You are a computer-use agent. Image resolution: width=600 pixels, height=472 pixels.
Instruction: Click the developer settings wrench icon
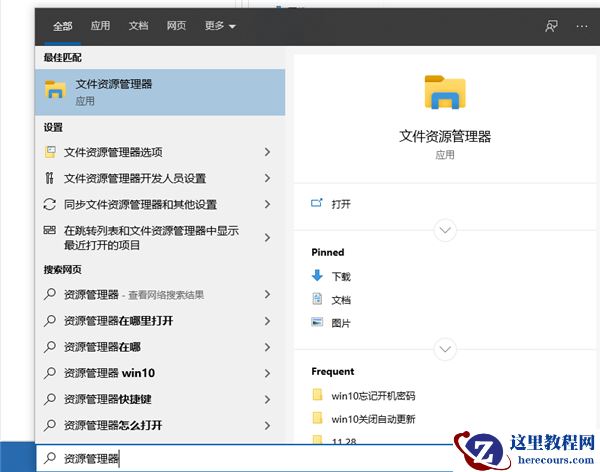(49, 178)
